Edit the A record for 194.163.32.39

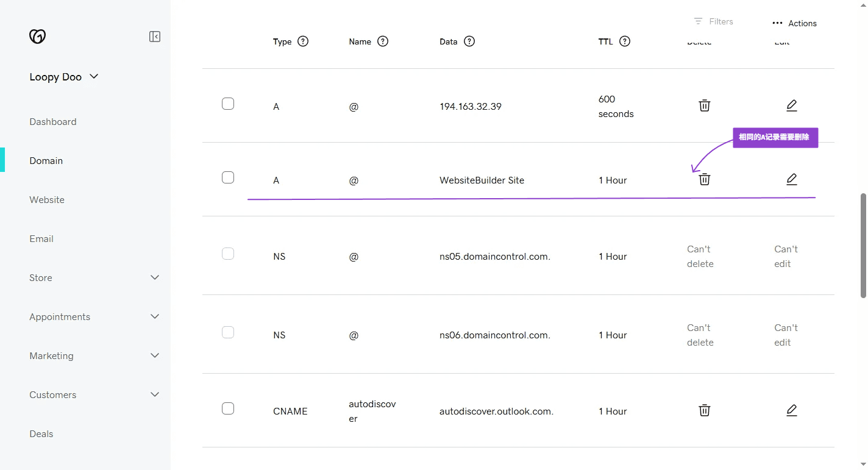point(791,105)
